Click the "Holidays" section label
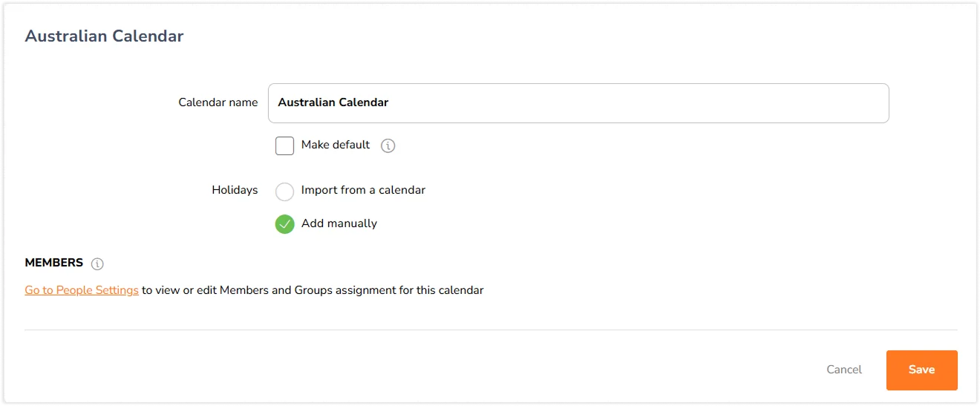The width and height of the screenshot is (980, 406). click(235, 190)
